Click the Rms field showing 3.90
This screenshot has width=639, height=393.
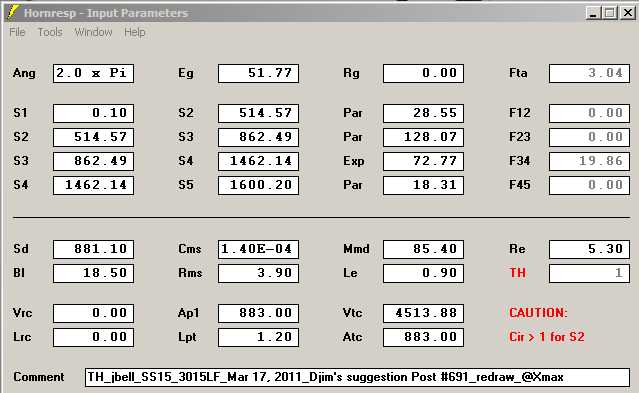[x=258, y=273]
